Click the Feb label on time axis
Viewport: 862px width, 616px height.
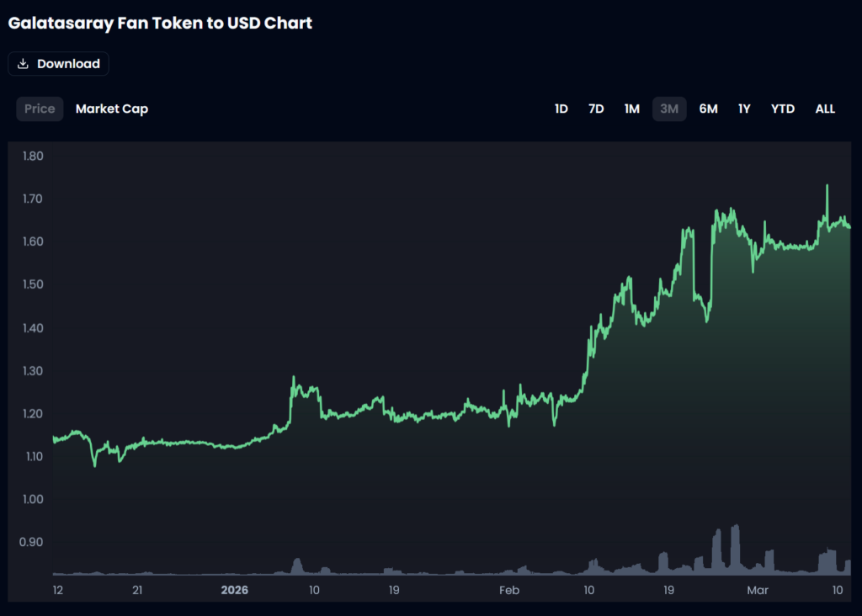coord(509,590)
